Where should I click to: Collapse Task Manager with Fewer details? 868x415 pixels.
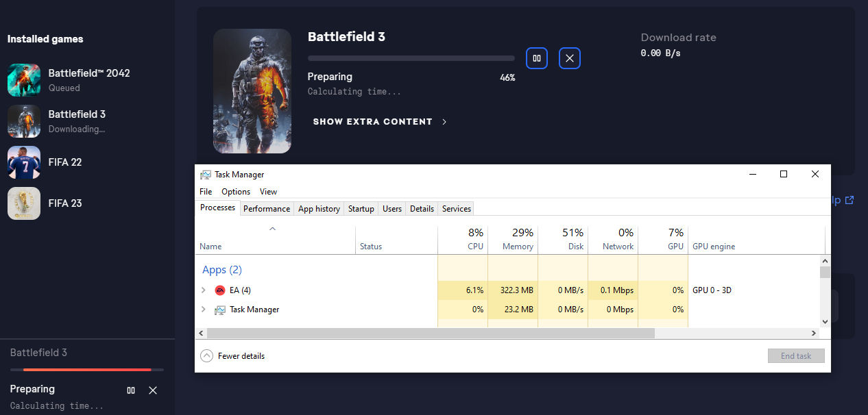[232, 356]
